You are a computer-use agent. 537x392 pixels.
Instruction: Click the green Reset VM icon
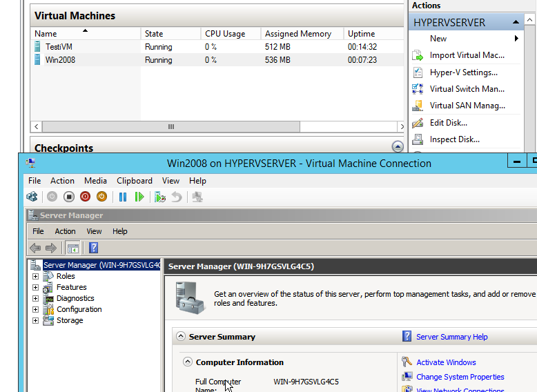139,197
